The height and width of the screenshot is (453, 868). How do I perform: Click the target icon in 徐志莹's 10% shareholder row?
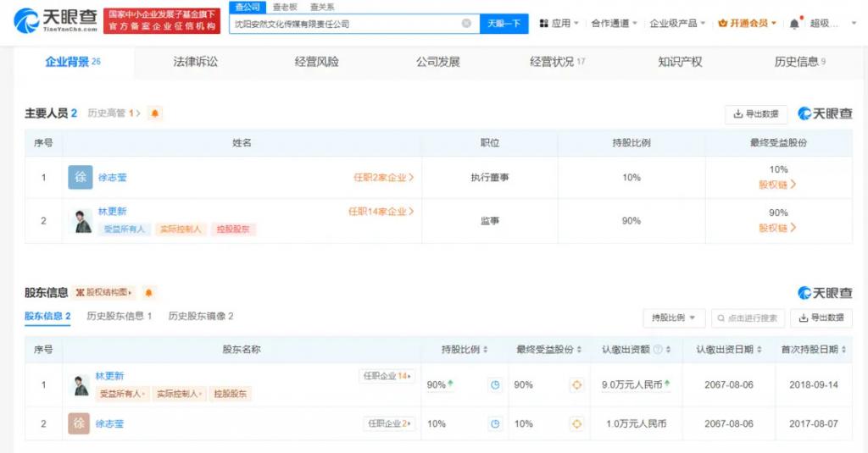click(577, 423)
